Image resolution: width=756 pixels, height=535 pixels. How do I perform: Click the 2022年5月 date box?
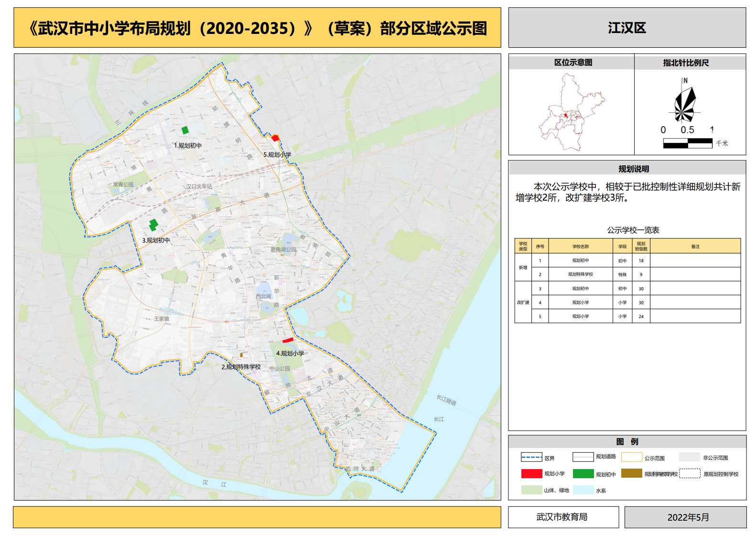click(x=685, y=517)
